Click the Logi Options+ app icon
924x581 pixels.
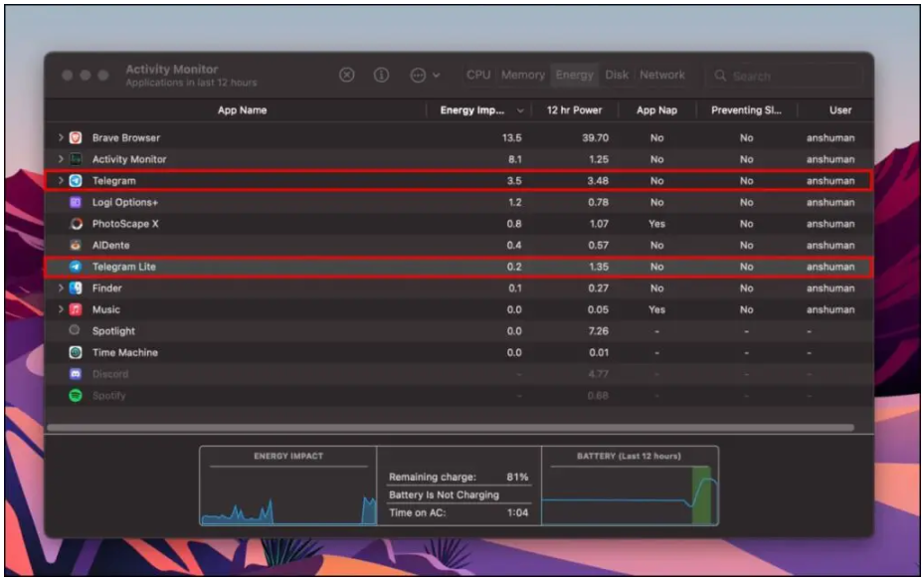76,203
